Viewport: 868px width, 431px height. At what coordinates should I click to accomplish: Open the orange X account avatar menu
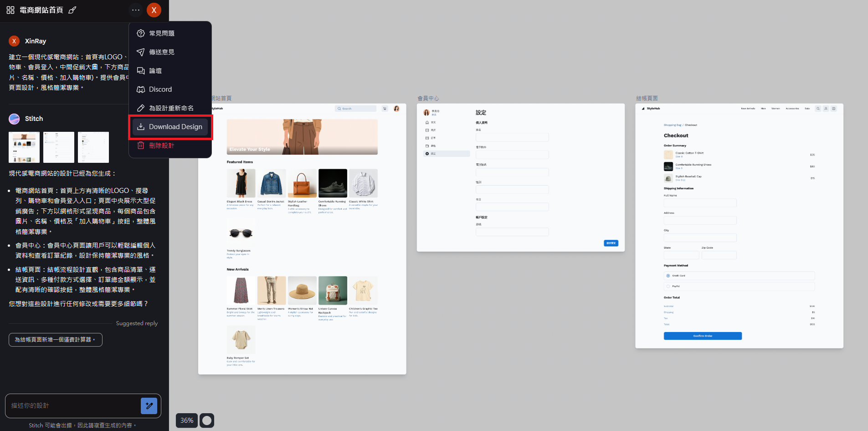pos(154,10)
